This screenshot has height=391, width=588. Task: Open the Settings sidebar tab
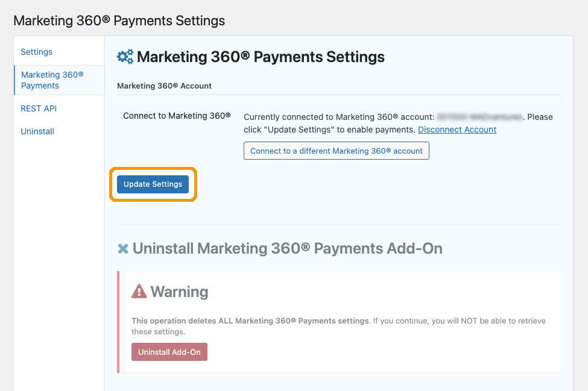pyautogui.click(x=36, y=52)
